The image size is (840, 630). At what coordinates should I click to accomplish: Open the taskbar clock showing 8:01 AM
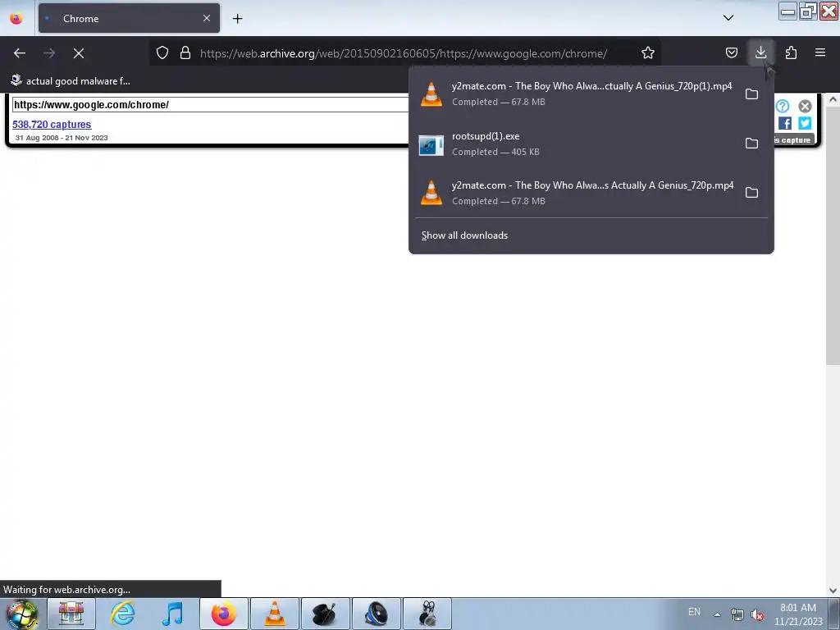click(x=798, y=614)
